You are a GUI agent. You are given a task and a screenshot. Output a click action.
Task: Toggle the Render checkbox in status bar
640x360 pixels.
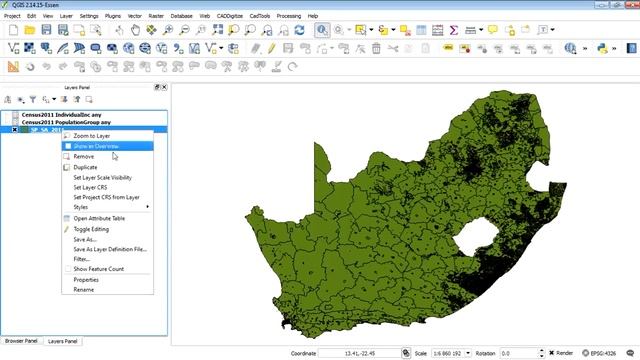(x=551, y=353)
